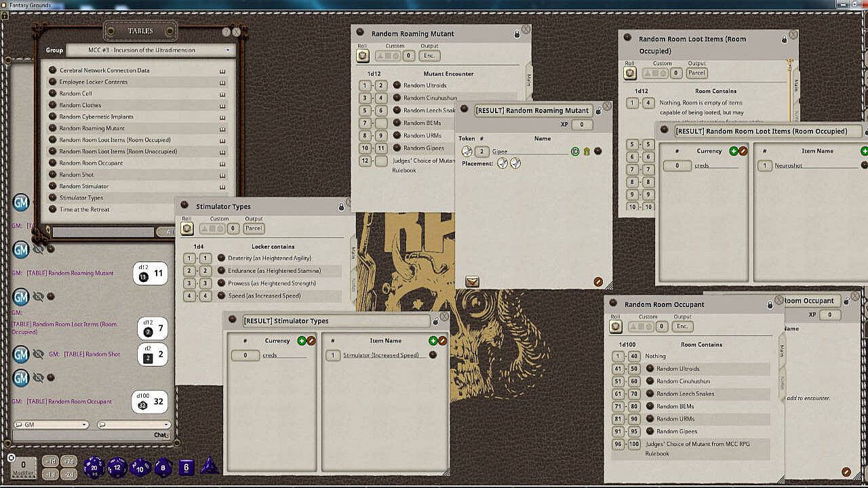This screenshot has width=868, height=488.
Task: Add currency in Stimulator Types result
Action: pyautogui.click(x=301, y=341)
